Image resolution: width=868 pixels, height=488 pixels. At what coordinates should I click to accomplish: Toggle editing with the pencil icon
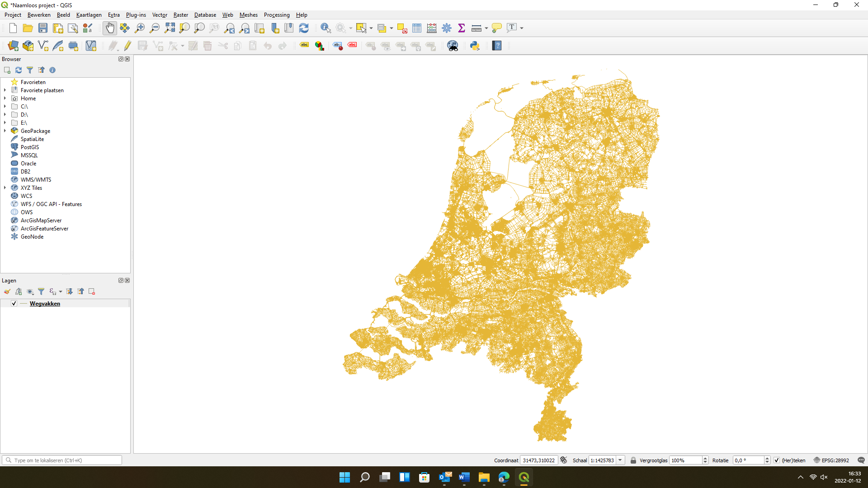click(x=127, y=46)
